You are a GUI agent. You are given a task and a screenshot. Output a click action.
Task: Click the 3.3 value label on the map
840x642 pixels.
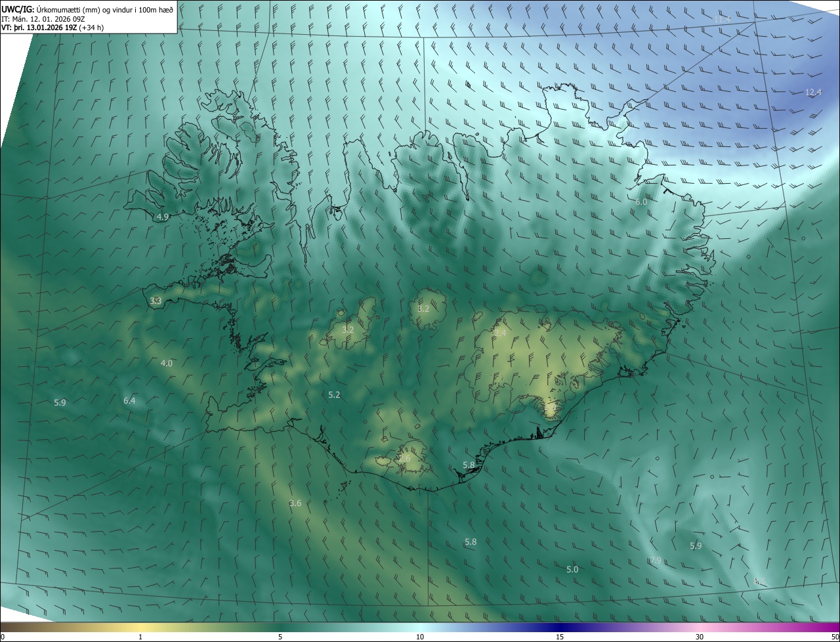(x=156, y=301)
